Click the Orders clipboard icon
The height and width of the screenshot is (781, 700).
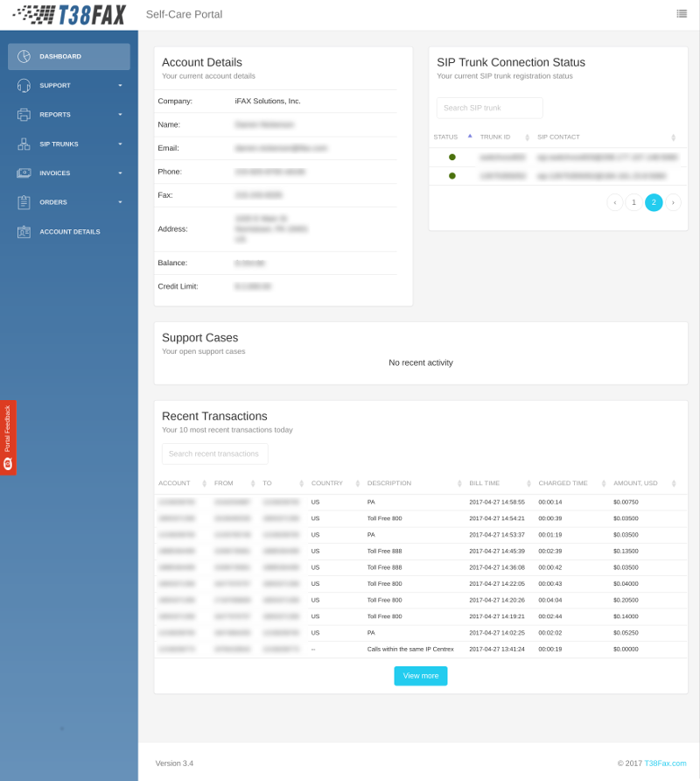tap(24, 202)
